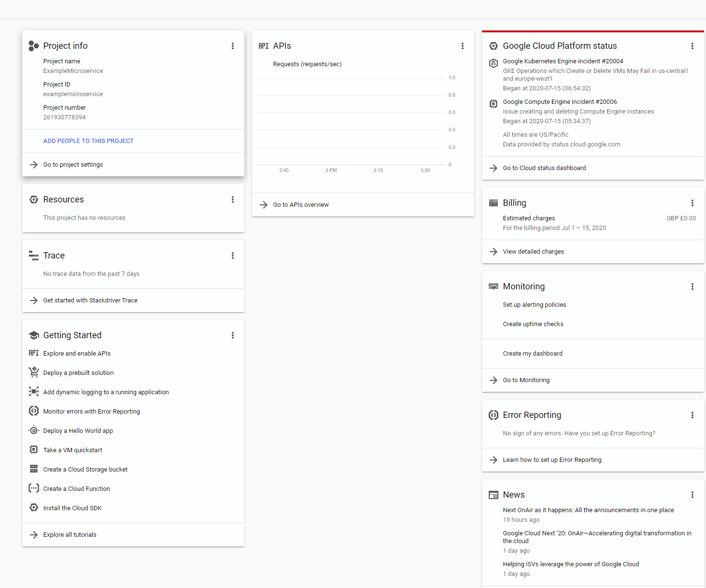
Task: Click the Create a Cloud Function icon
Action: (33, 488)
